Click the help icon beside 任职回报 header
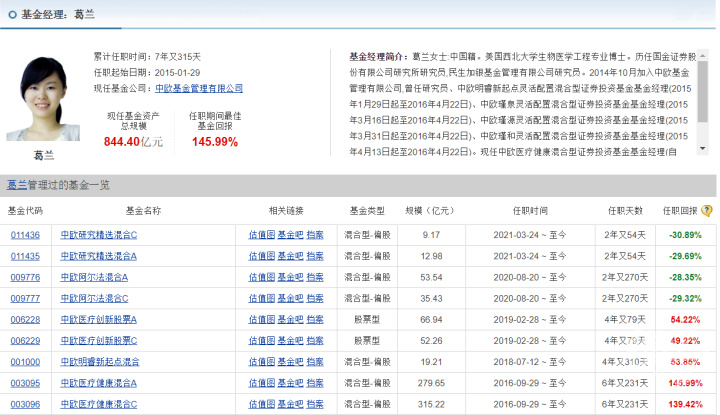 tap(707, 211)
